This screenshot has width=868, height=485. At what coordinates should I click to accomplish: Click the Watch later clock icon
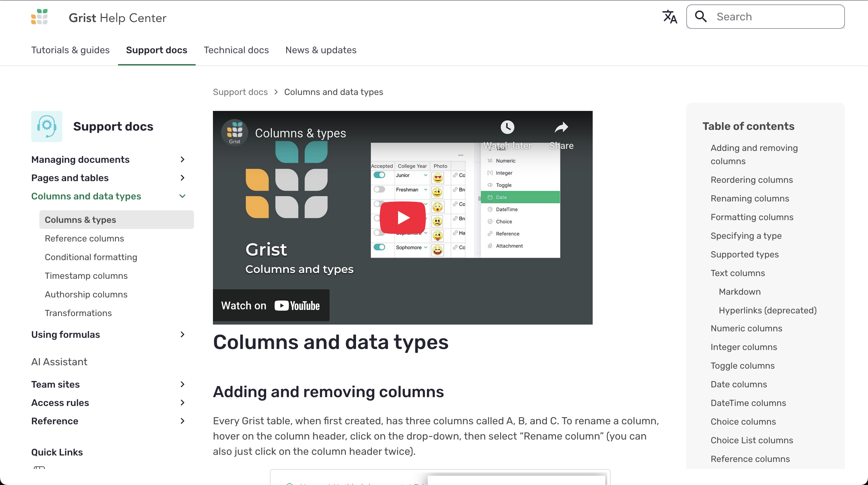coord(507,128)
